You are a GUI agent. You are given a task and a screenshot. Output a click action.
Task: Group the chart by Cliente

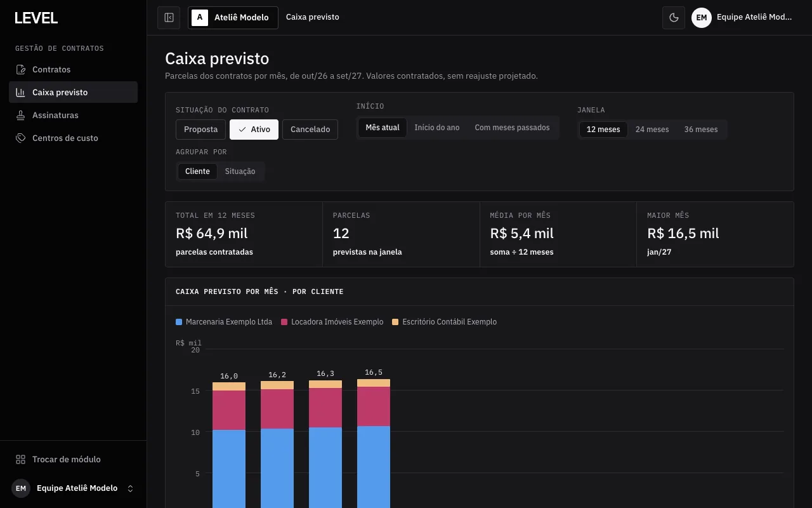point(197,171)
